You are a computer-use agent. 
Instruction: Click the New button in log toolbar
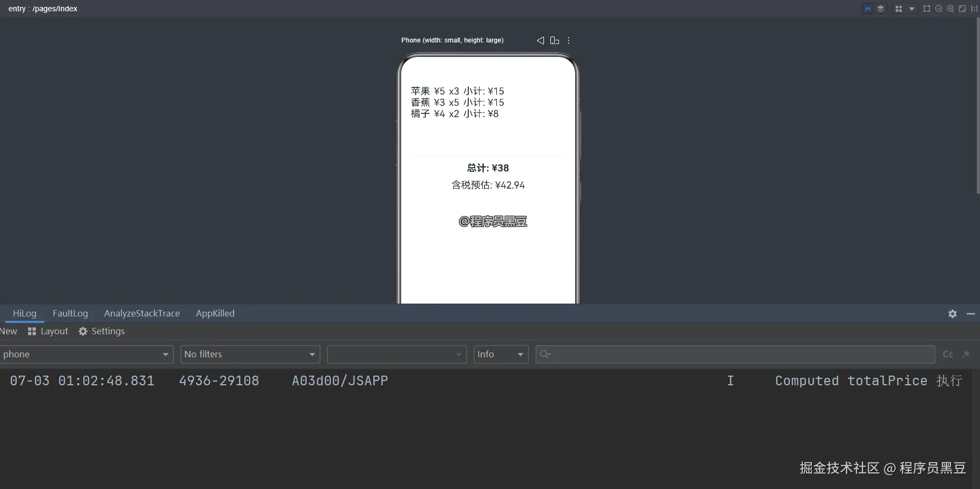pos(9,331)
